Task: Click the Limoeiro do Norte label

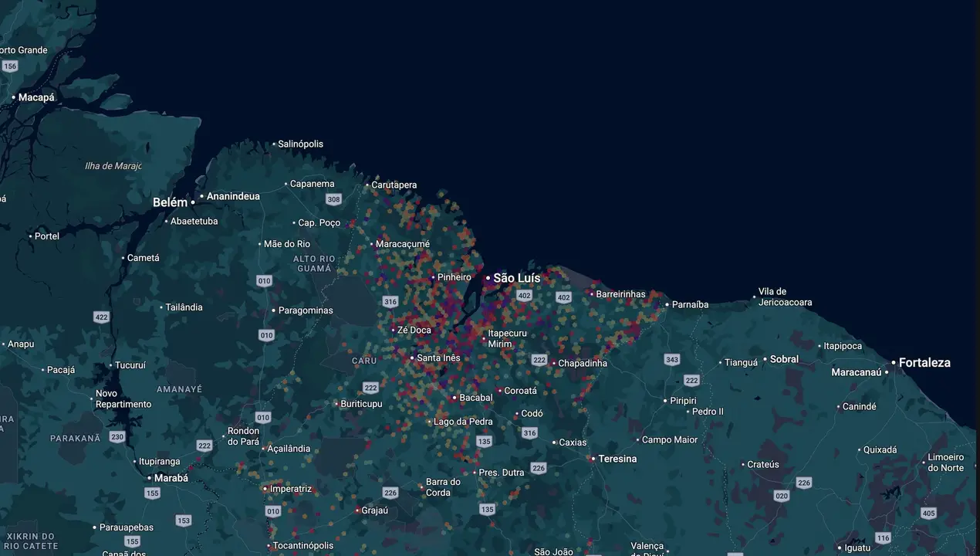Action: coord(945,463)
